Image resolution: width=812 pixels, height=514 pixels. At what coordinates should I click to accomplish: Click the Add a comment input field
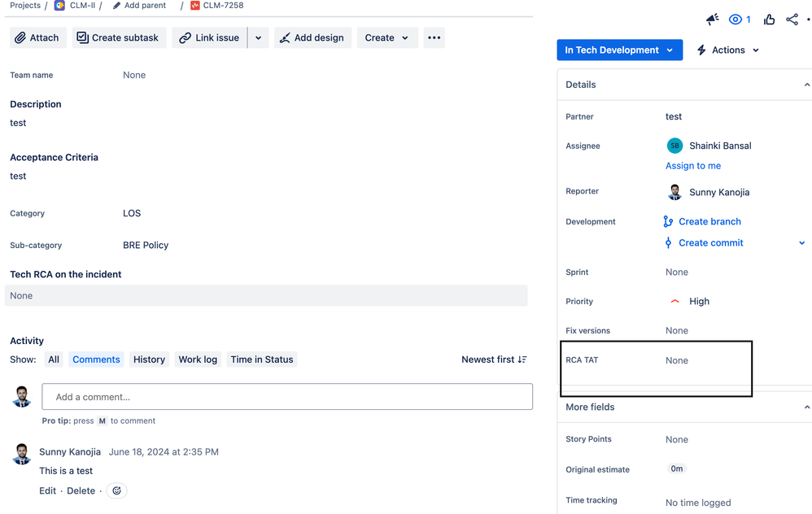(x=287, y=396)
